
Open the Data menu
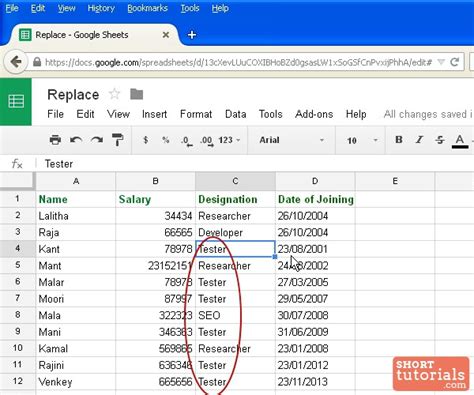coord(236,114)
